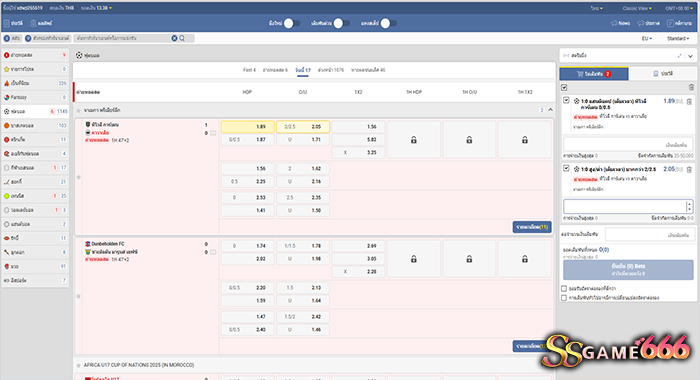The image size is (700, 380).
Task: Click the pin icon in bet slip header
Action: [x=679, y=56]
